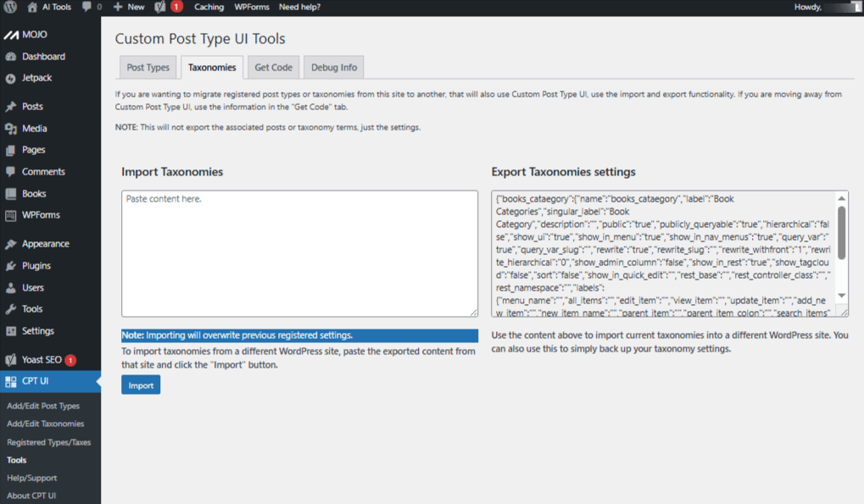This screenshot has height=504, width=864.
Task: Click the Yoast icon in top admin bar
Action: tap(160, 7)
